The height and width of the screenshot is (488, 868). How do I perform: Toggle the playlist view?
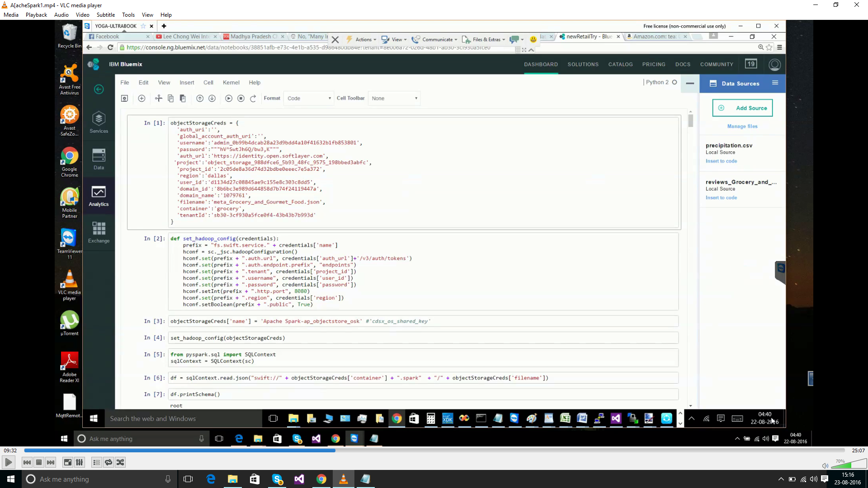point(96,462)
